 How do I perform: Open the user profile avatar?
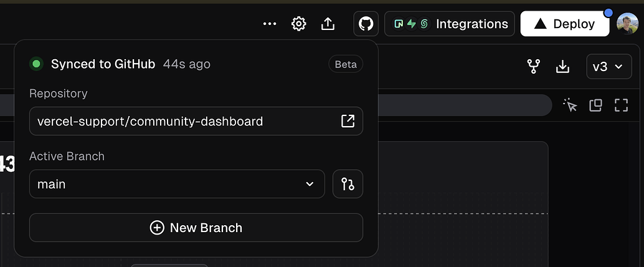click(627, 24)
